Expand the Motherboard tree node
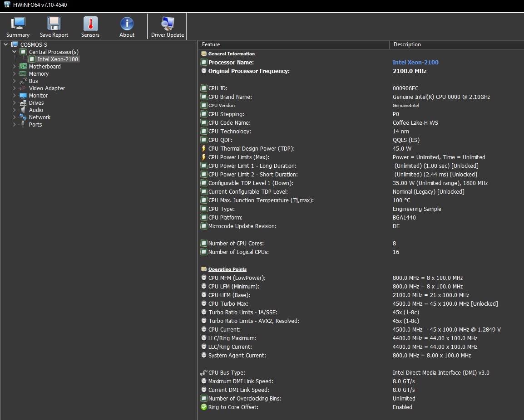 14,67
